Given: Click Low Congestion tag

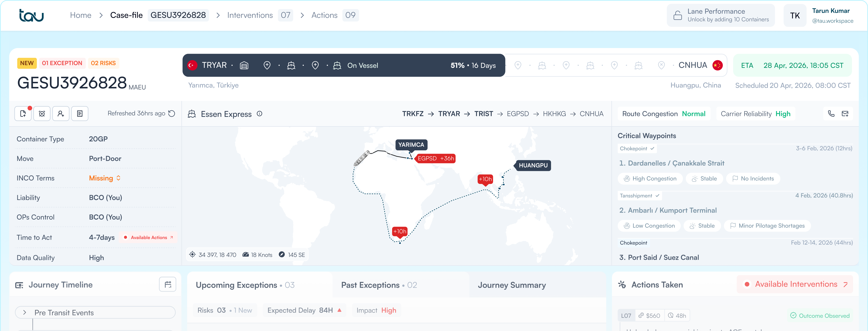Looking at the screenshot, I should [x=649, y=226].
